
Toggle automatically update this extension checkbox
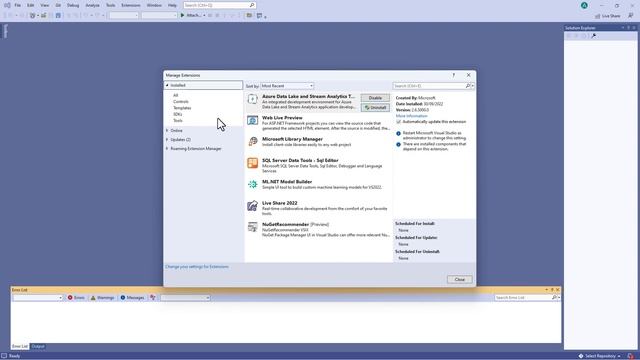398,122
